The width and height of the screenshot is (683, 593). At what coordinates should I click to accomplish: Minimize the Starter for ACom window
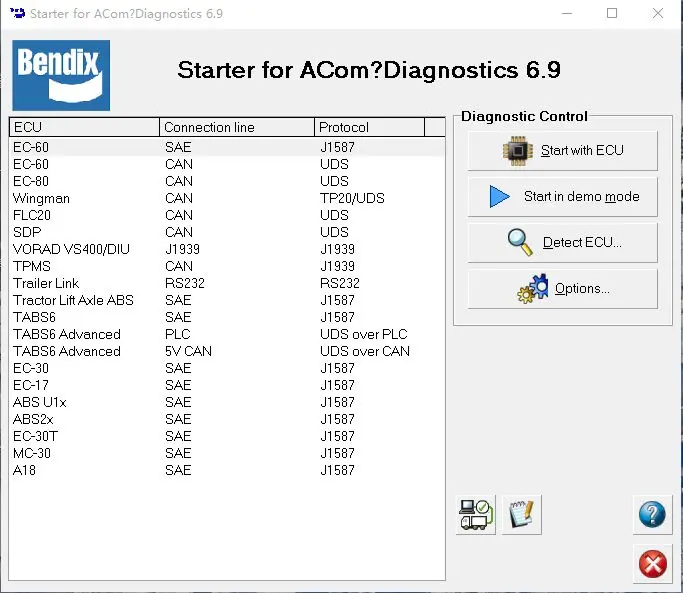coord(567,14)
